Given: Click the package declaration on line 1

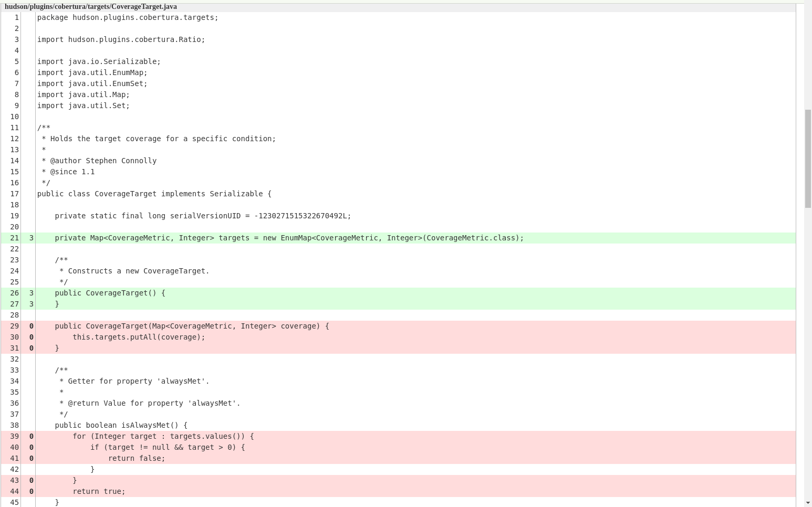Looking at the screenshot, I should click(127, 17).
